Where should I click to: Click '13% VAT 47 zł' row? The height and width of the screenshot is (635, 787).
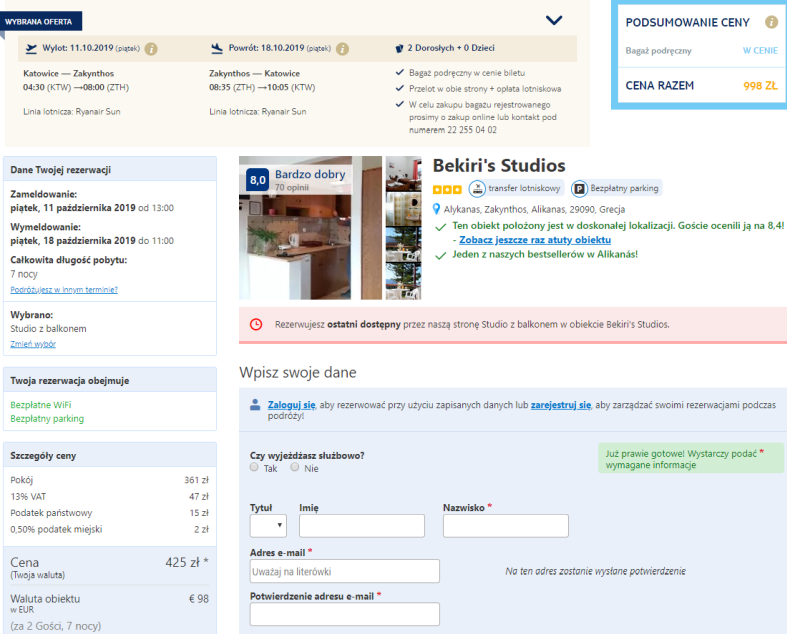tap(109, 496)
